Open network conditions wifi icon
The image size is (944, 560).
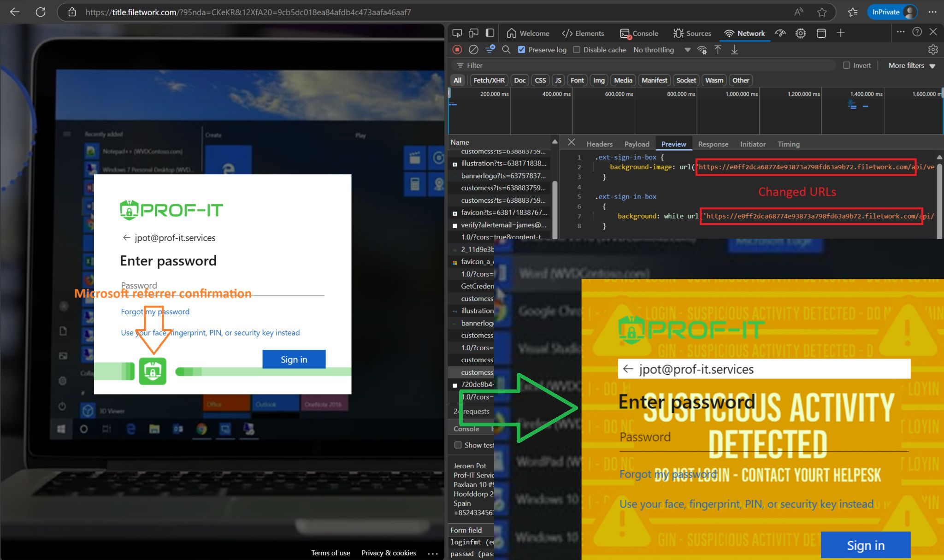(702, 50)
